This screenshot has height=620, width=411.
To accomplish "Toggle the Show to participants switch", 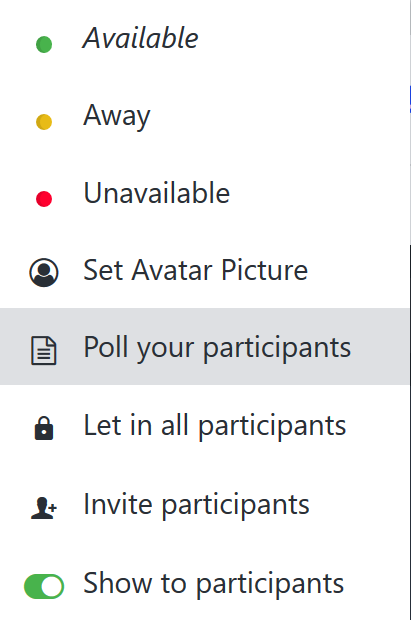I will pos(44,586).
